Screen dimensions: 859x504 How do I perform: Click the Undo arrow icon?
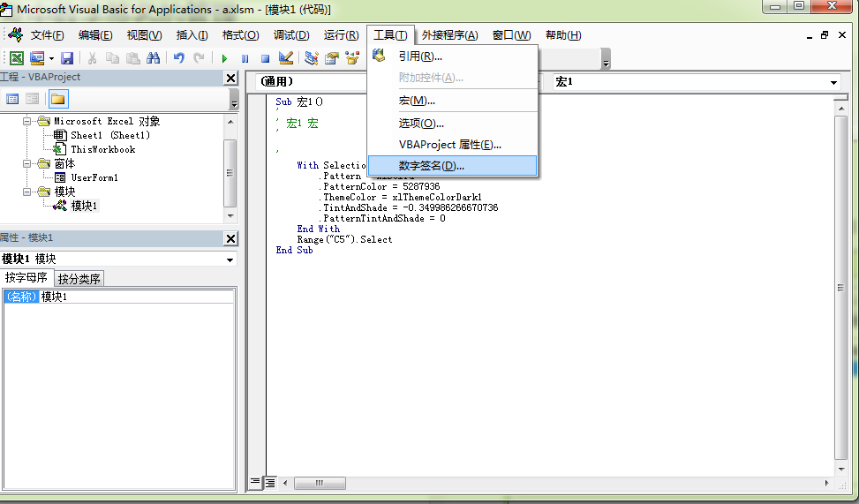click(x=178, y=57)
